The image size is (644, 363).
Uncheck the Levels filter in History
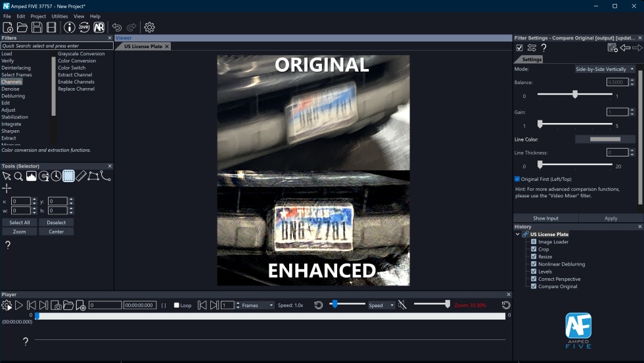534,272
